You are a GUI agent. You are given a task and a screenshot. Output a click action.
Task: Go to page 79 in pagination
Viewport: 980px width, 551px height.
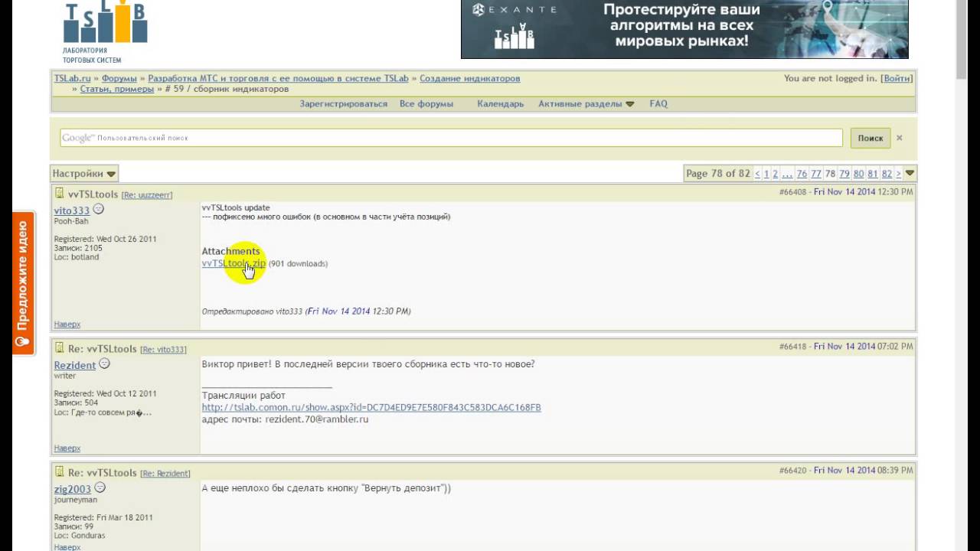tap(844, 174)
